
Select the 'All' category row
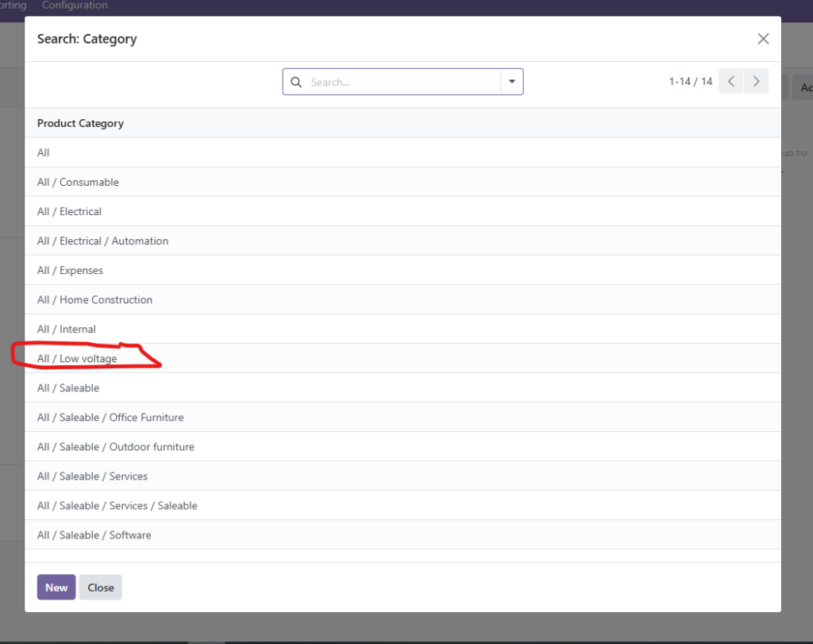coord(44,152)
